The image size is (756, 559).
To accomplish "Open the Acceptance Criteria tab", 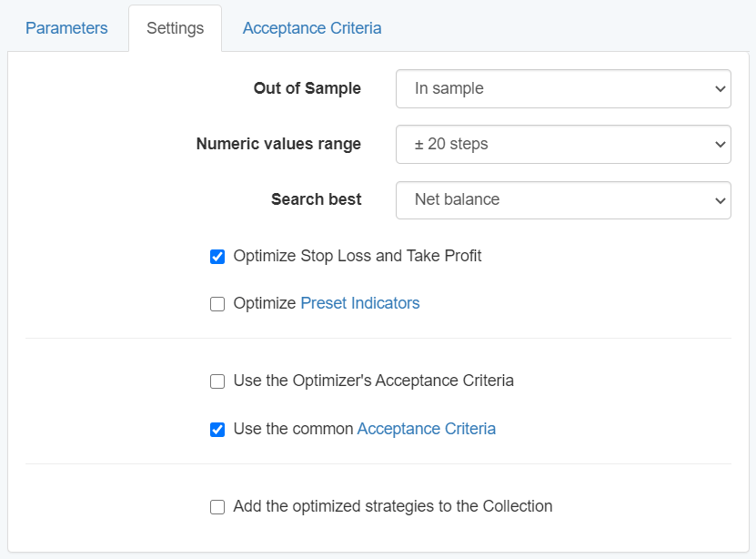I will [312, 28].
